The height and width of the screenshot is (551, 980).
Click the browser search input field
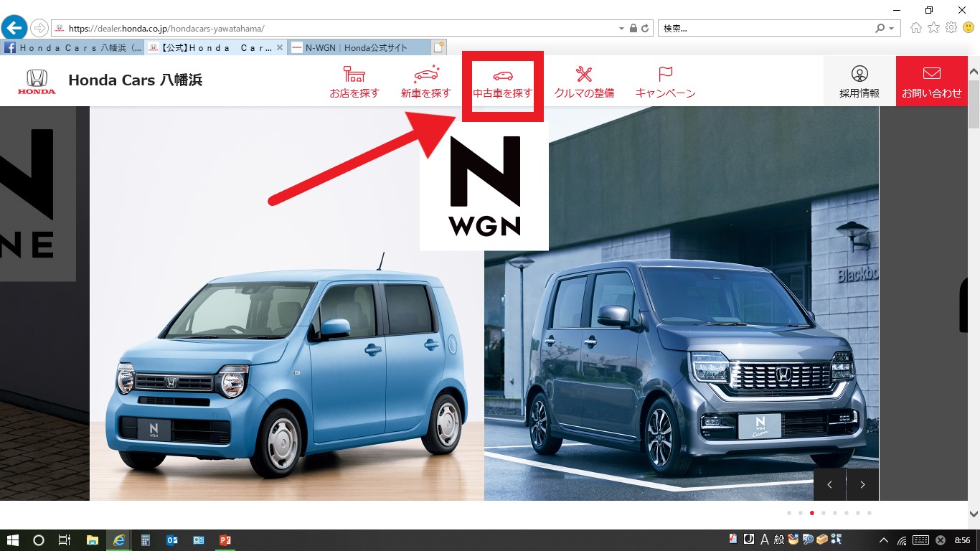764,29
